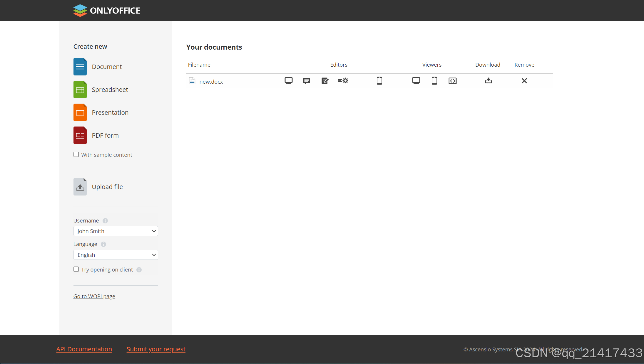Expand the Username dropdown

(x=116, y=231)
